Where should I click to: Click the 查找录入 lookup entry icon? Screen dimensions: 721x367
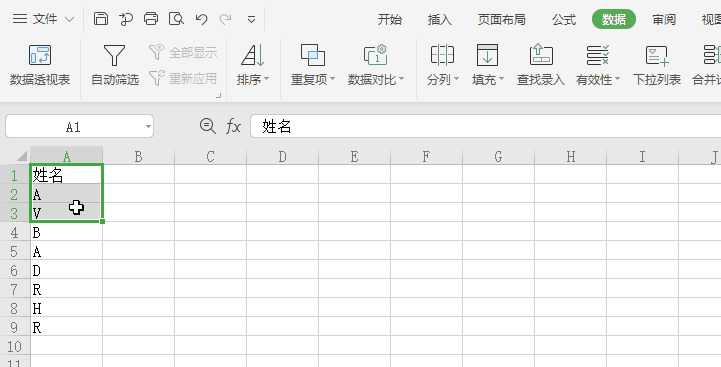541,55
